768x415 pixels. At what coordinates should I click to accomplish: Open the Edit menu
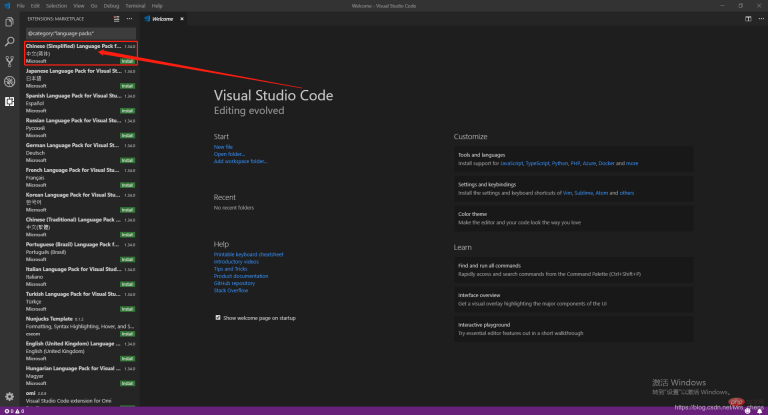pyautogui.click(x=35, y=6)
